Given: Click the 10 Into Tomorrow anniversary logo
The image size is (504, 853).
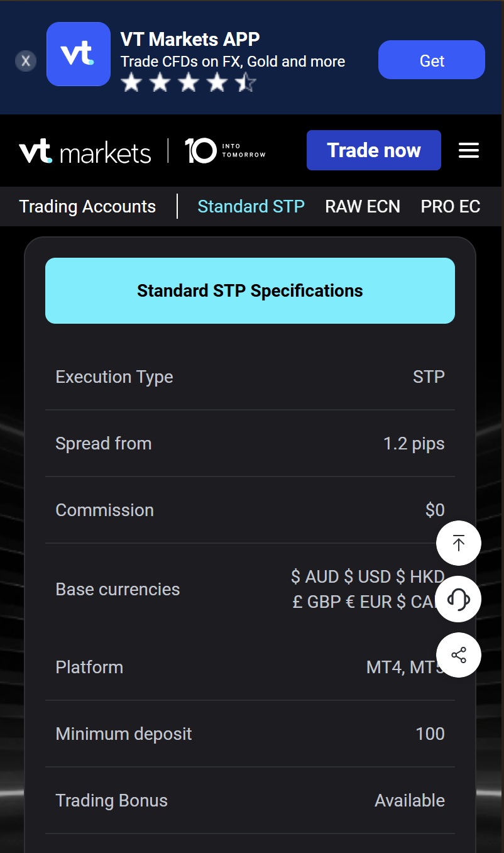Looking at the screenshot, I should pos(225,151).
